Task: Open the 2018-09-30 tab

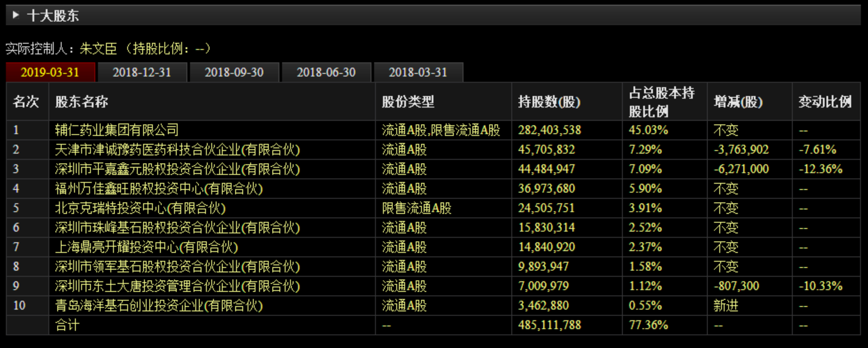Action: pos(234,72)
